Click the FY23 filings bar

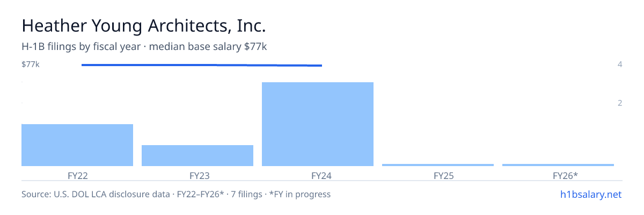coord(197,155)
